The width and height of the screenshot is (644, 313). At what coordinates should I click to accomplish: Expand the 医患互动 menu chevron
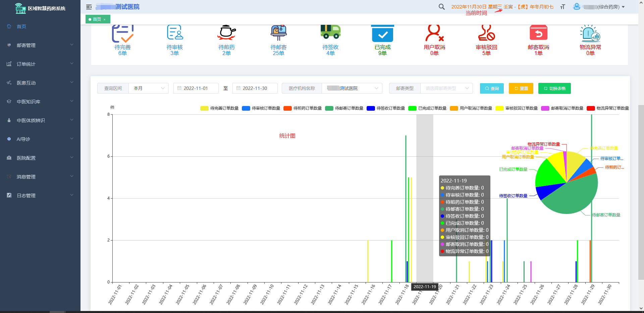coord(71,82)
